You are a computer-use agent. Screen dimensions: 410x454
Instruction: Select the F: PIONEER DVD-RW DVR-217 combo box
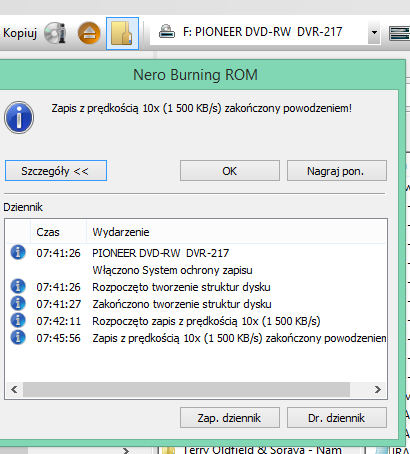265,32
